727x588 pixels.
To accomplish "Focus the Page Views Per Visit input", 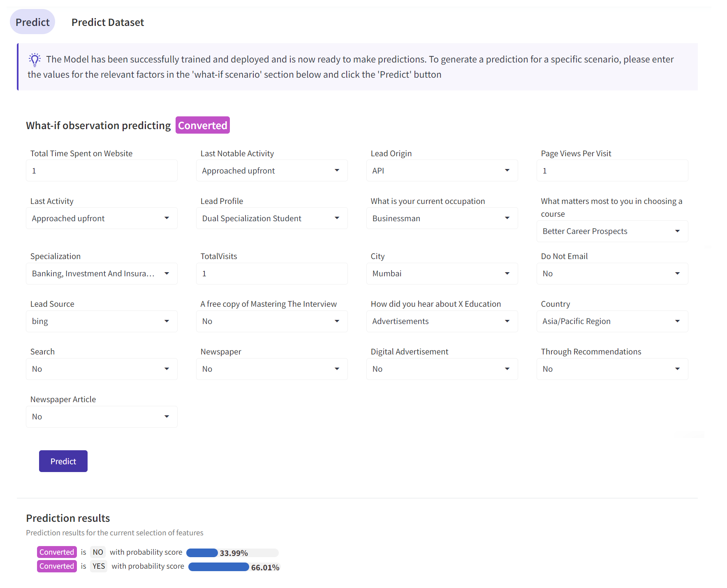I will pyautogui.click(x=612, y=171).
